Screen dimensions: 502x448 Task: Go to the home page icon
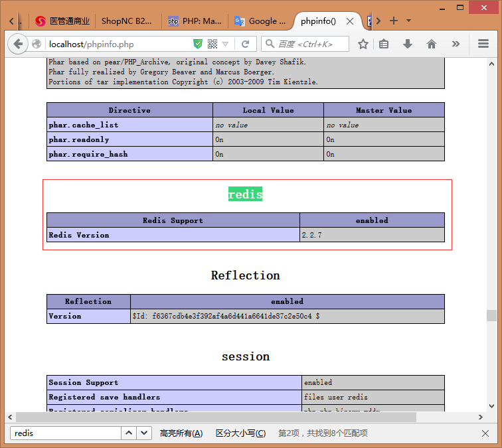coord(432,44)
